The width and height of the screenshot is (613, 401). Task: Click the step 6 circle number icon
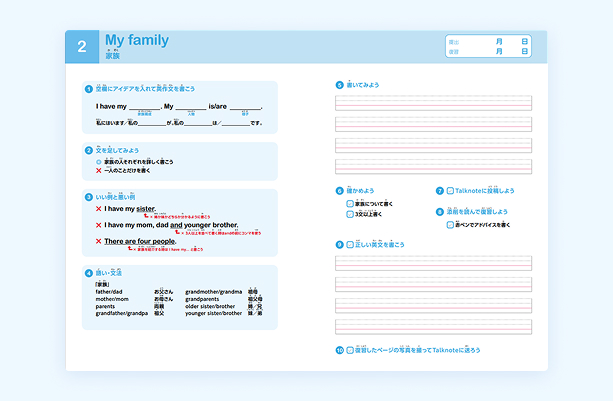pyautogui.click(x=339, y=190)
